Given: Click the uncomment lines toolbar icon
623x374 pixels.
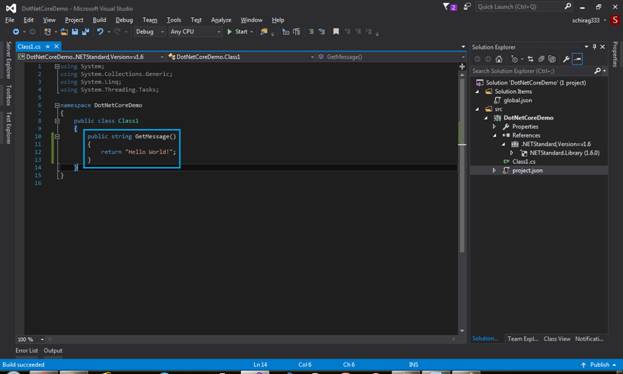Looking at the screenshot, I should [x=321, y=31].
